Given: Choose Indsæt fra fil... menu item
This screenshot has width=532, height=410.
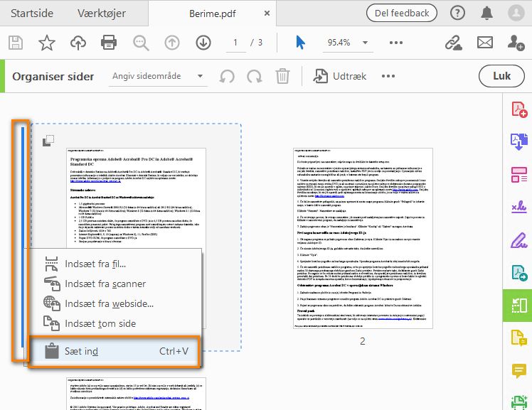Looking at the screenshot, I should [x=116, y=264].
